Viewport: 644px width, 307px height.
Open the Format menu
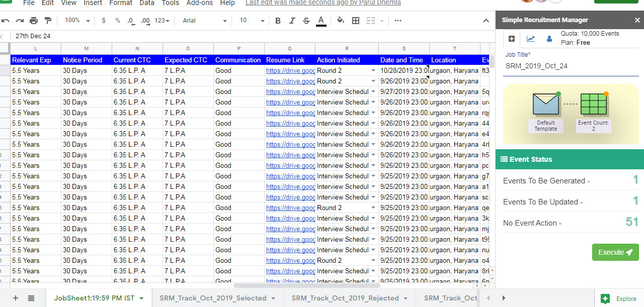121,3
